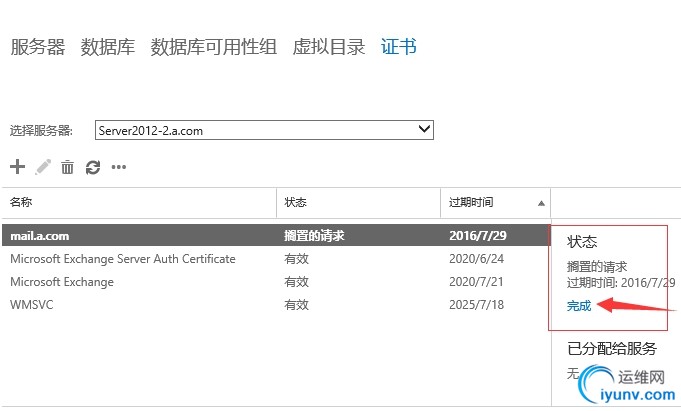Open the 虚拟目录 tab

(329, 46)
